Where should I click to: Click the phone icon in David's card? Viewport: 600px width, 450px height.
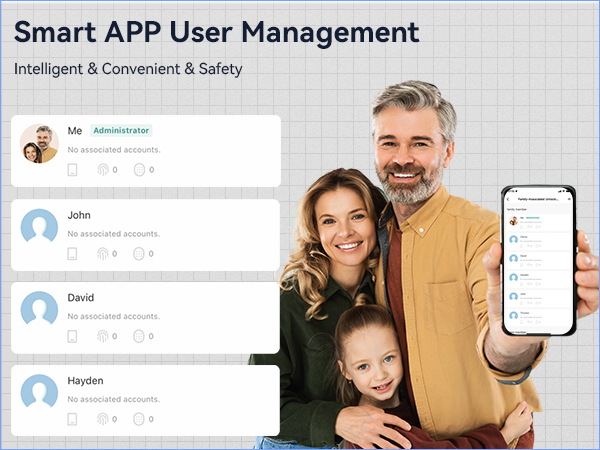coord(72,336)
